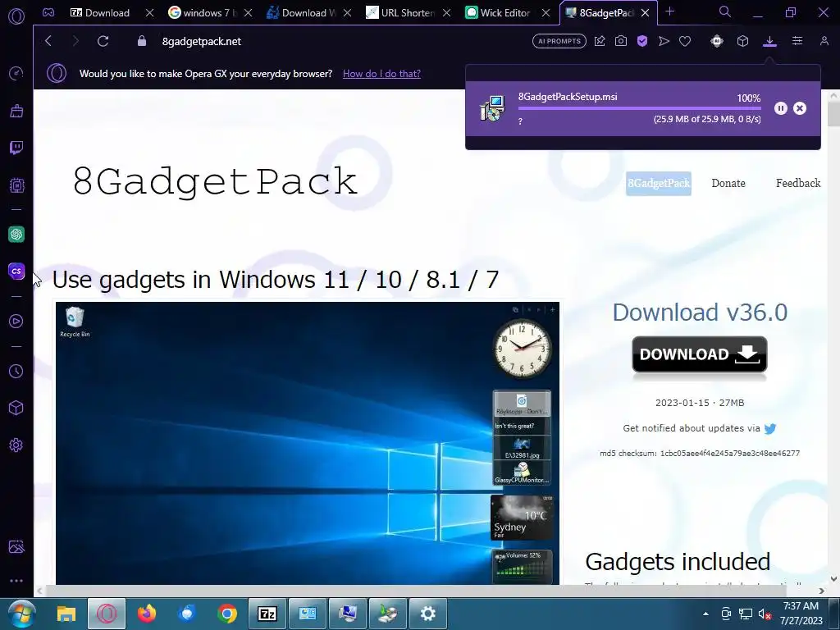The width and height of the screenshot is (840, 630).
Task: Open the robot-face icon in toolbar
Action: tap(717, 41)
